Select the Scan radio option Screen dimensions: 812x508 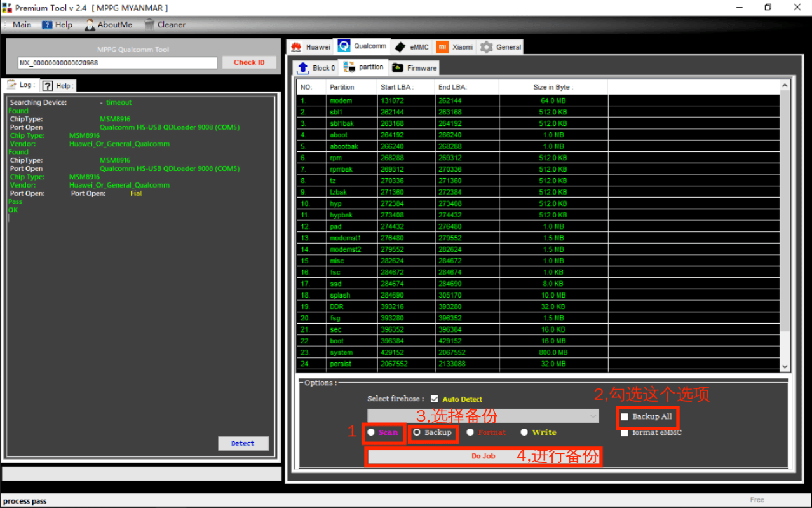(x=371, y=432)
